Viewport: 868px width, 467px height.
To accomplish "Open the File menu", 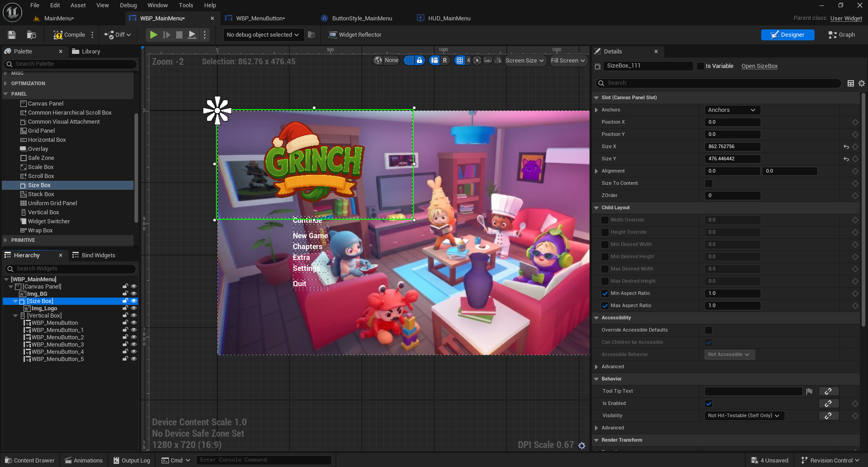I will (35, 5).
